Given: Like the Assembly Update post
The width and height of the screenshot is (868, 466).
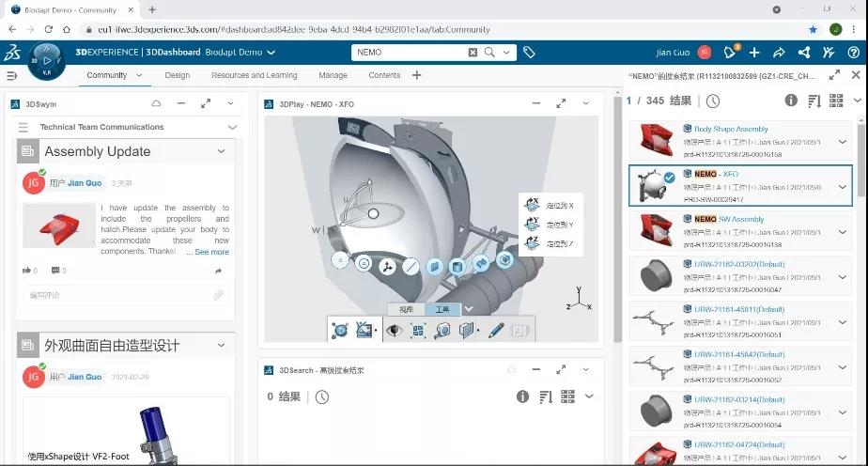Looking at the screenshot, I should tap(26, 271).
